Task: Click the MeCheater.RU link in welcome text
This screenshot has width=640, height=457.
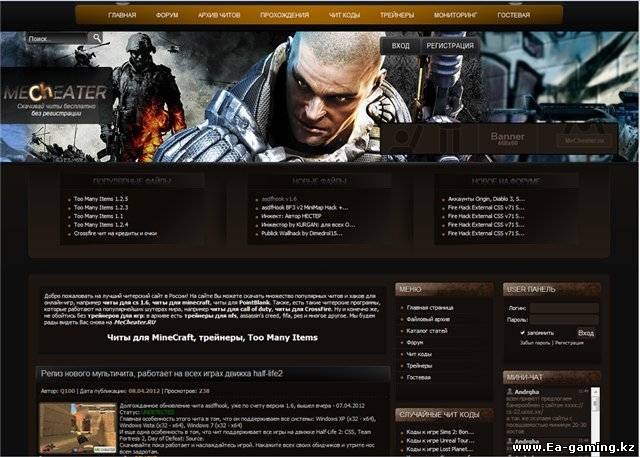Action: pyautogui.click(x=135, y=322)
